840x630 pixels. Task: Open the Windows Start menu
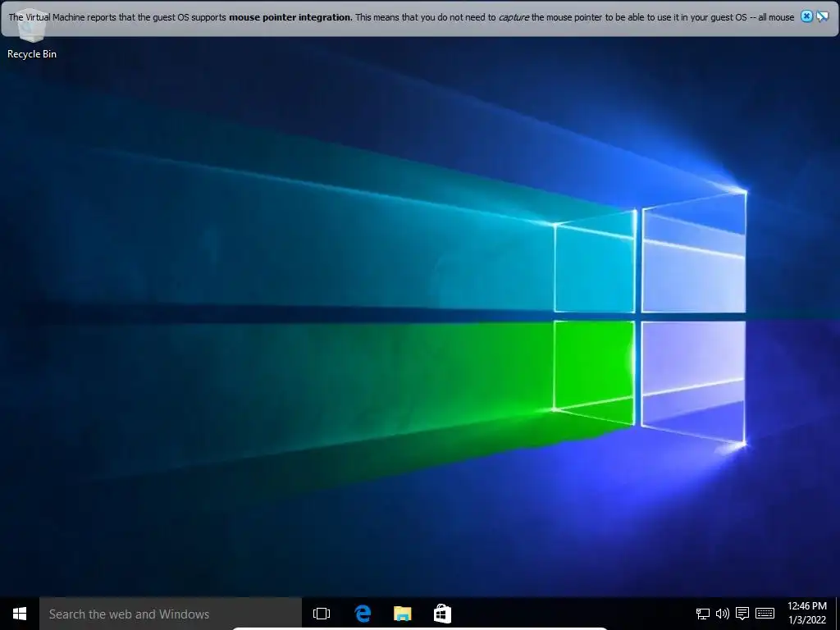(20, 614)
